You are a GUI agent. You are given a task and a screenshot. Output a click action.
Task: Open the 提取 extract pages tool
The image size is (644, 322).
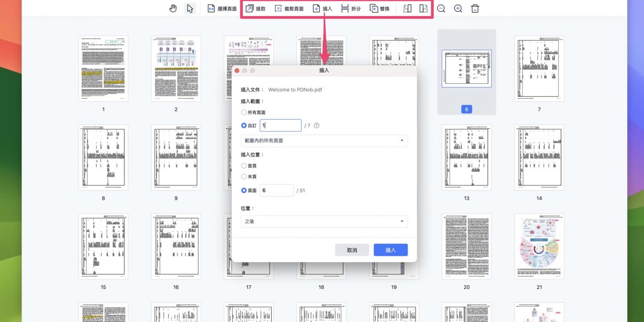tap(255, 9)
